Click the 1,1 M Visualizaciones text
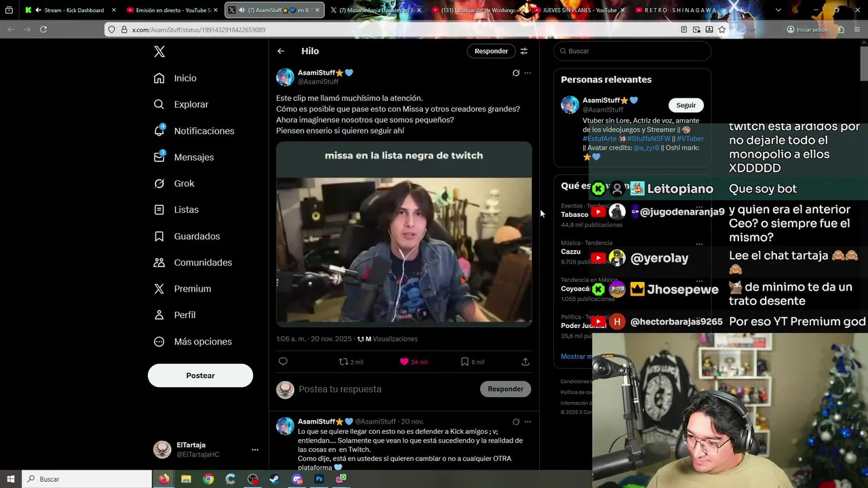 pos(387,339)
